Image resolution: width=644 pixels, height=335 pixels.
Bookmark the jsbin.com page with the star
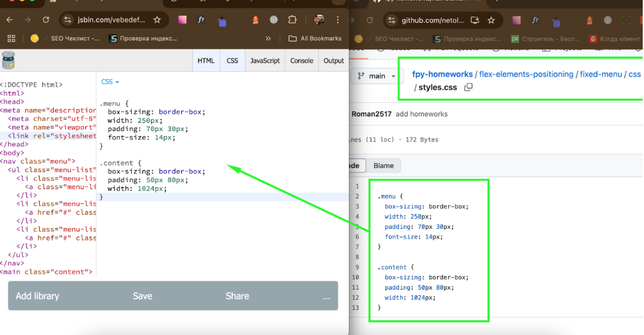pyautogui.click(x=157, y=20)
